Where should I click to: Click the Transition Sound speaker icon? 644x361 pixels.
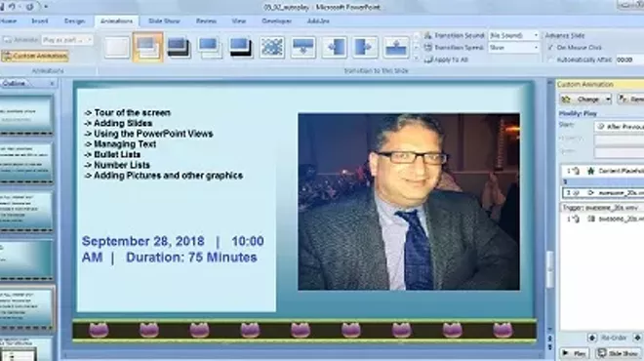428,36
